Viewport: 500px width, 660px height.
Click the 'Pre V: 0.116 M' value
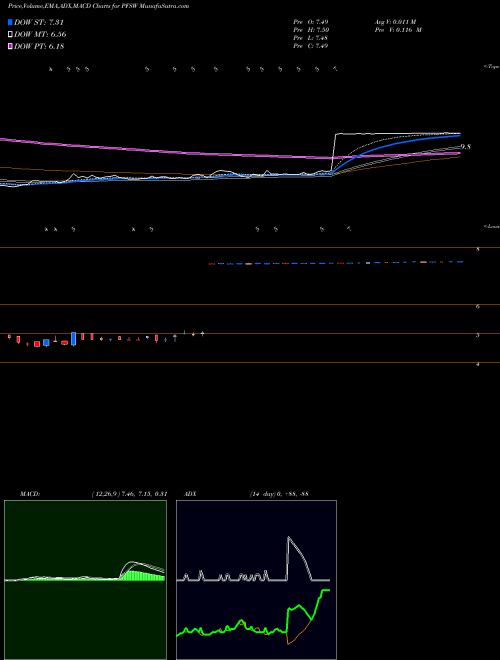(x=398, y=30)
